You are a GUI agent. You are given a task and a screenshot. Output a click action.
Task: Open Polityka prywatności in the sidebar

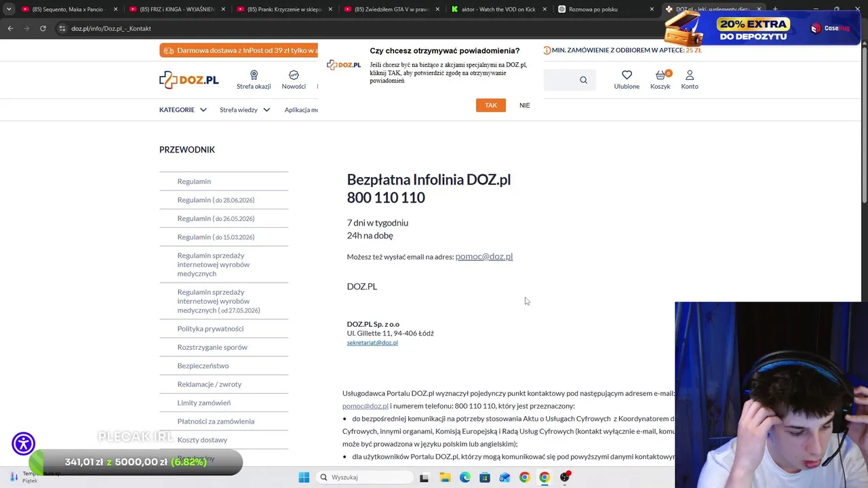point(210,329)
